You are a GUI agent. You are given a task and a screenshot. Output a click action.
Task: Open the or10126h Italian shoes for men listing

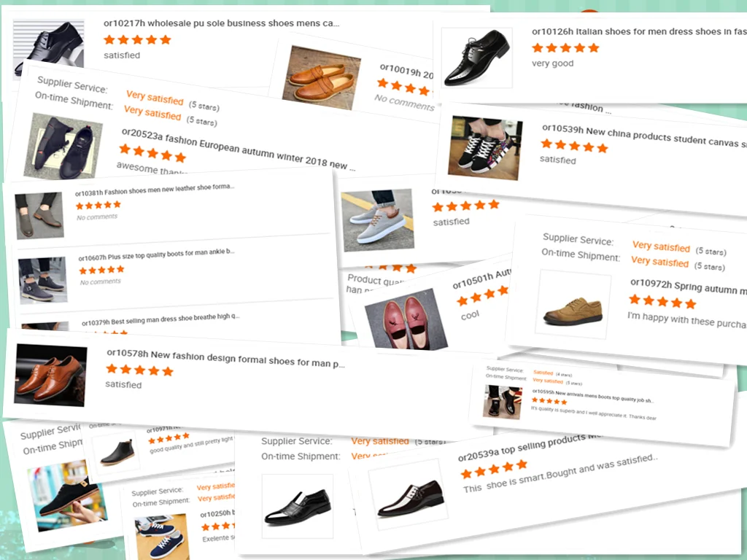coord(639,31)
